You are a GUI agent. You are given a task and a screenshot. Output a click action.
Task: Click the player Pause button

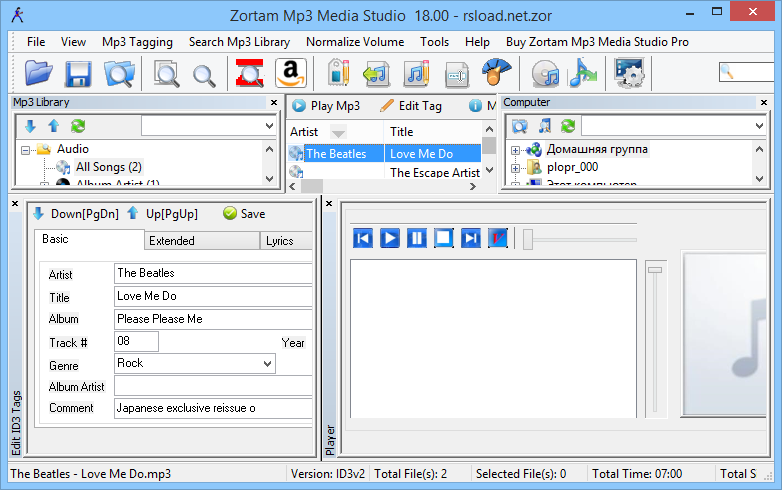416,238
